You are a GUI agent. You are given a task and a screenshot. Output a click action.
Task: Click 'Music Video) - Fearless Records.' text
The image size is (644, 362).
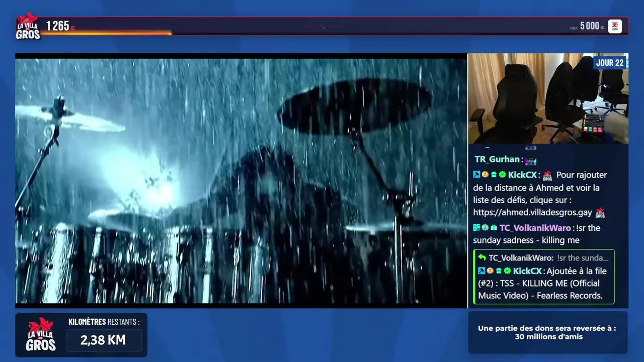pos(540,296)
